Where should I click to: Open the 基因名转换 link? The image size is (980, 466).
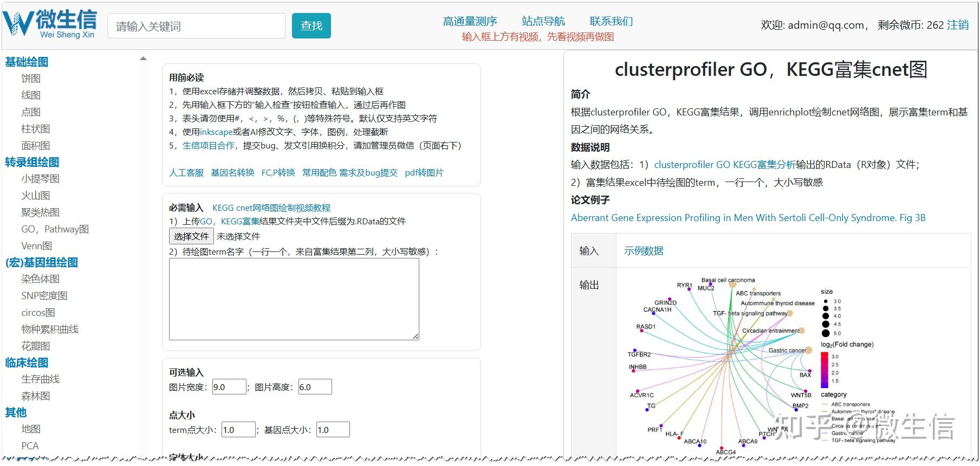(x=232, y=172)
